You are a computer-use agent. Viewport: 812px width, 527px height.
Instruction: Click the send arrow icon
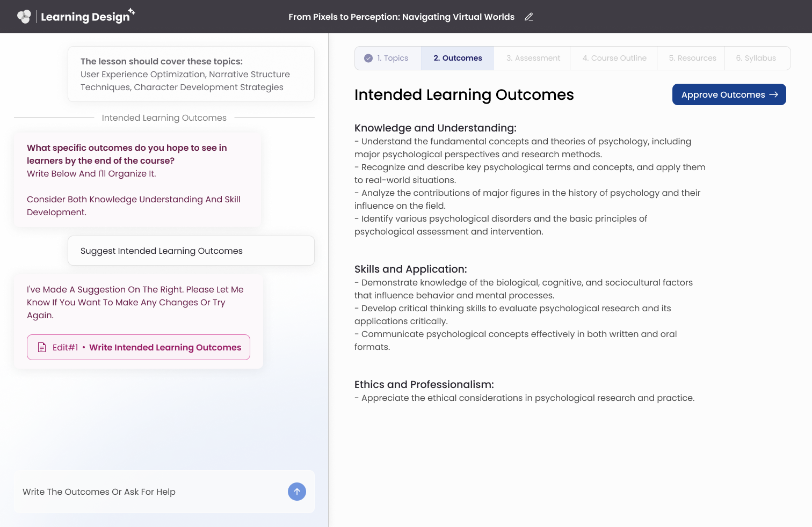click(x=296, y=492)
